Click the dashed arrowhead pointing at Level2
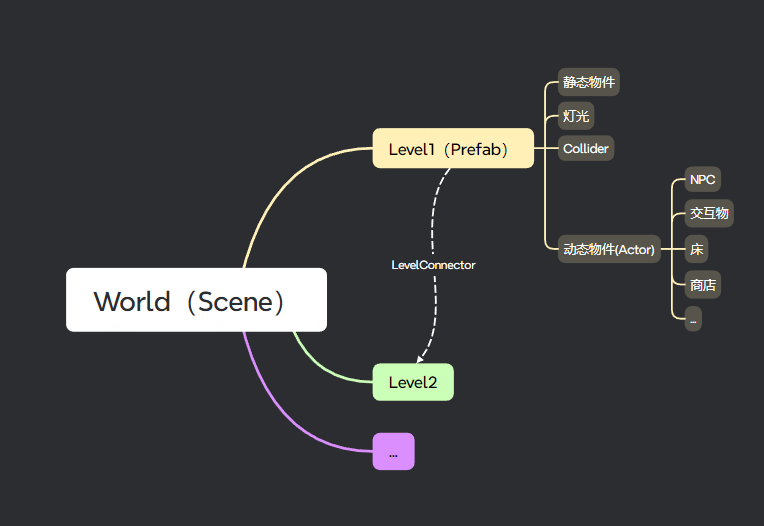The height and width of the screenshot is (526, 764). pos(421,357)
